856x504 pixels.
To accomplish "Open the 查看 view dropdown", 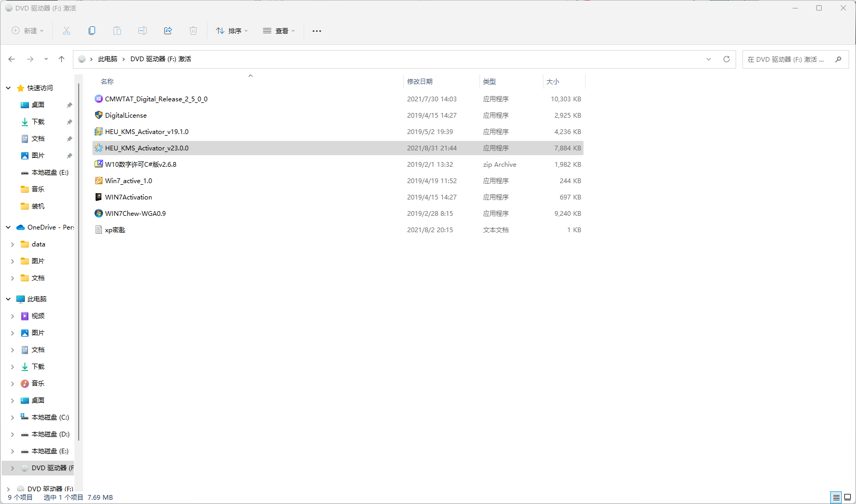I will (279, 31).
